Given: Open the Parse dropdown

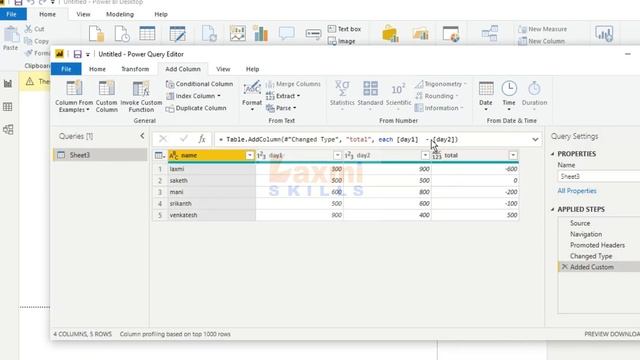Looking at the screenshot, I should click(281, 108).
